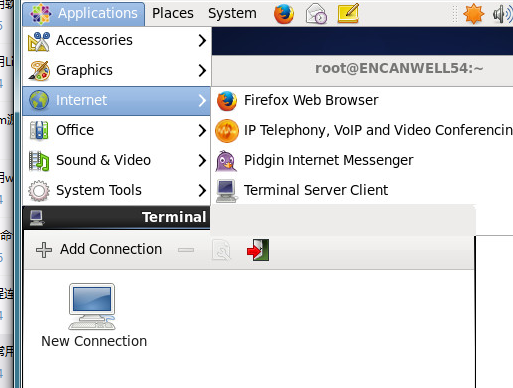
Task: Expand the Internet submenu arrow
Action: point(202,100)
